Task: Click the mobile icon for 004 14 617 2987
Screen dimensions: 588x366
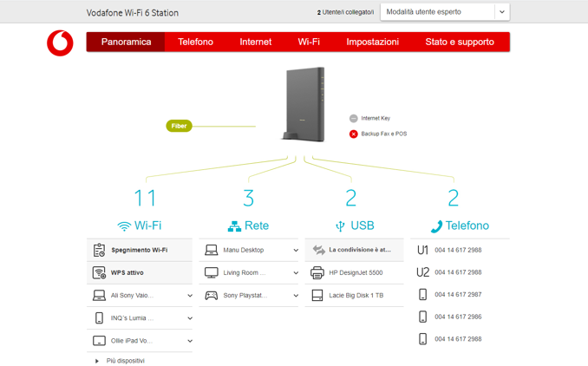Action: point(422,294)
